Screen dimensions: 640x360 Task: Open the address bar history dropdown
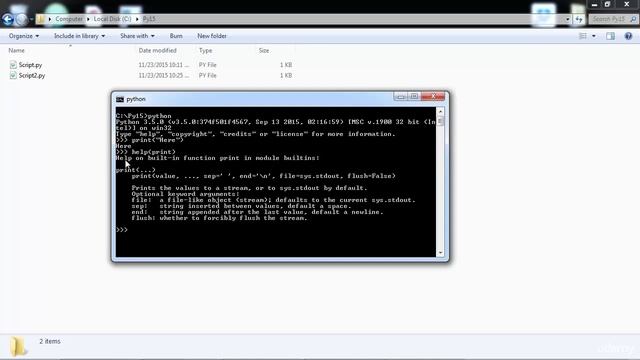coord(567,19)
